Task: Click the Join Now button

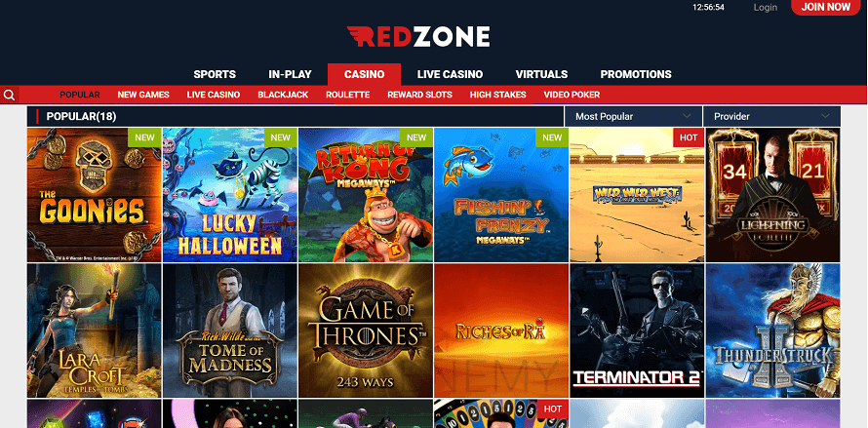Action: coord(826,7)
